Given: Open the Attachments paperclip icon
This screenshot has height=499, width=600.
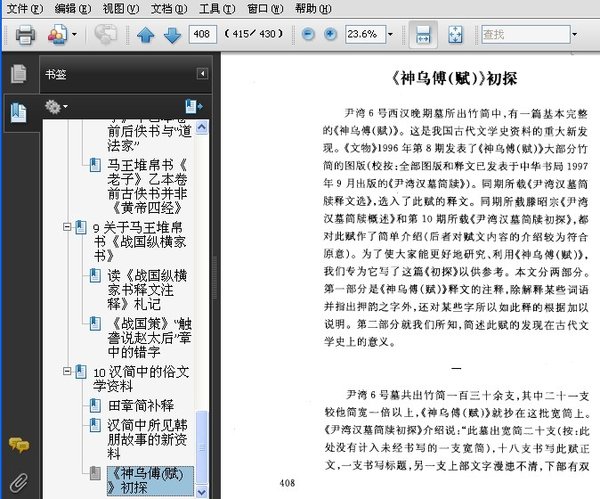Looking at the screenshot, I should coord(19,482).
